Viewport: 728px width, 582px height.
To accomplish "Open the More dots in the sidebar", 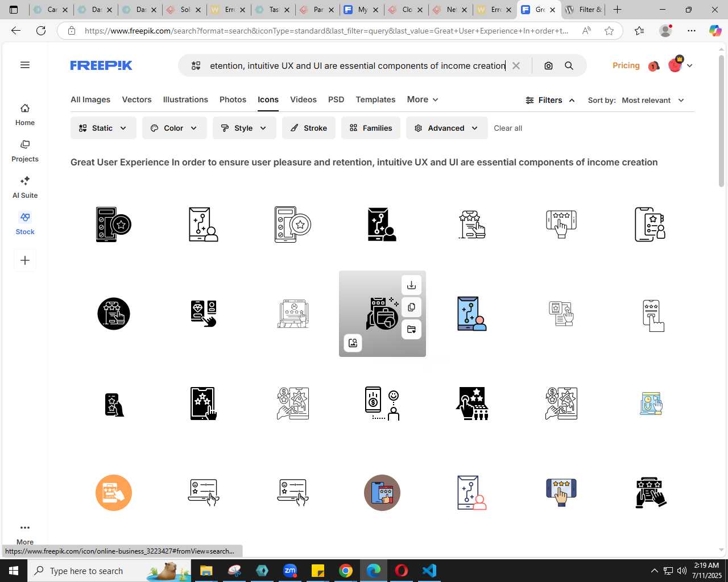I will point(25,533).
